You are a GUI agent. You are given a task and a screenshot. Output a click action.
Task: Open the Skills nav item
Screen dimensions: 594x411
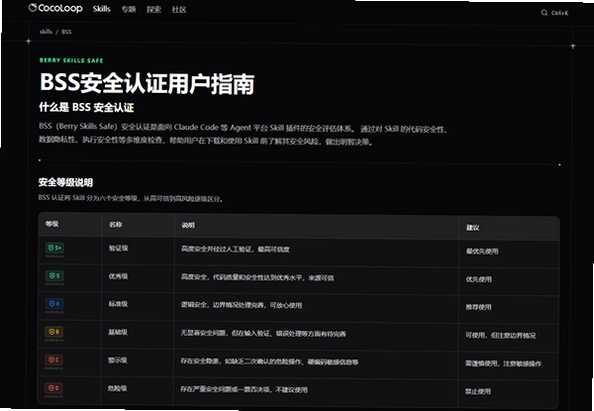point(102,9)
